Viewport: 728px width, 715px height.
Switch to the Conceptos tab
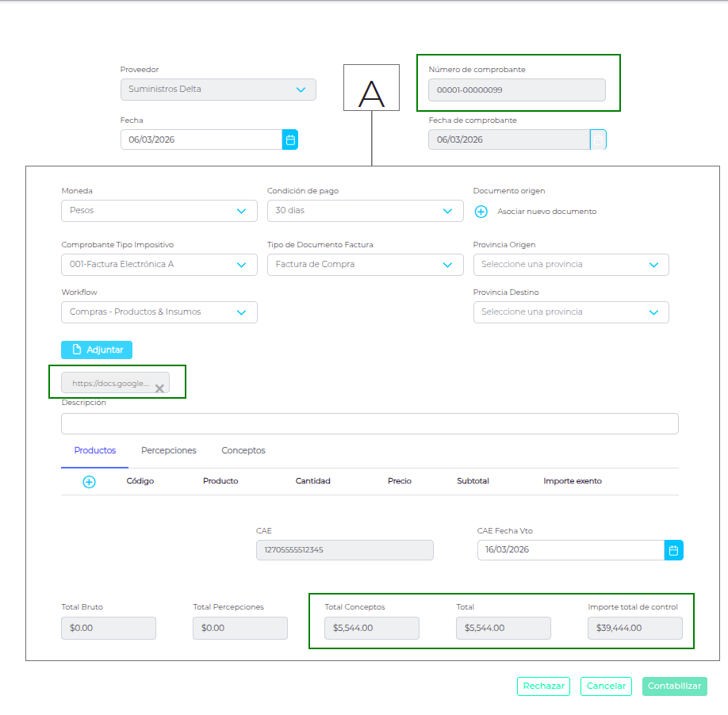[x=243, y=450]
